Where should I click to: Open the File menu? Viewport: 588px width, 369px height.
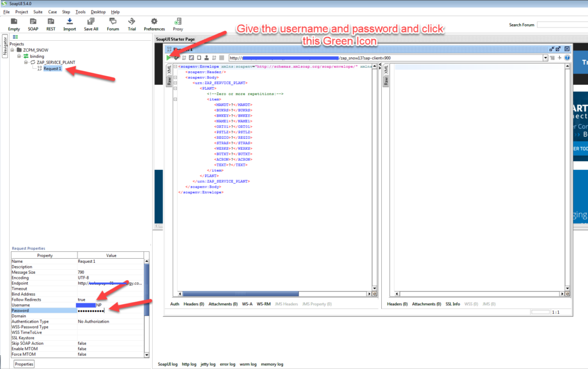(x=6, y=12)
